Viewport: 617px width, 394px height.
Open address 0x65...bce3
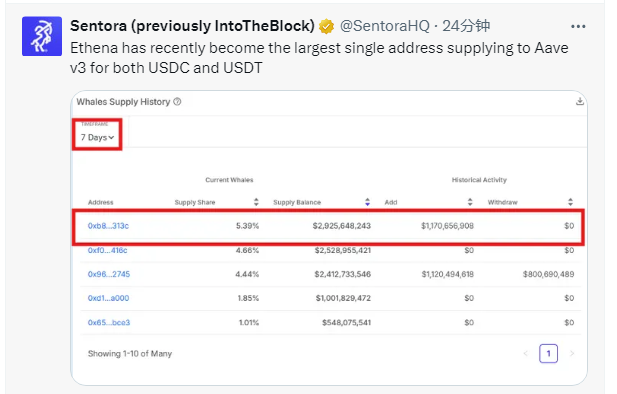(109, 323)
